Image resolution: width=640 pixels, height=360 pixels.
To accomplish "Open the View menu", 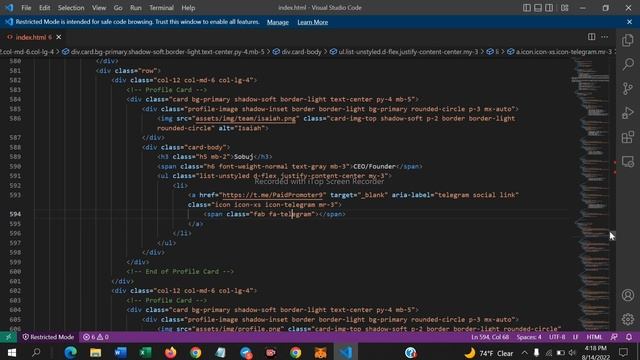I will pos(99,8).
